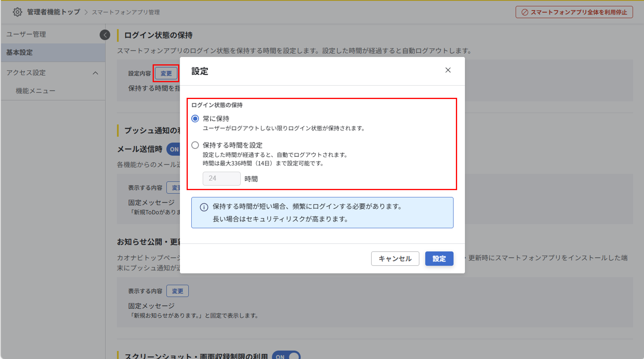
Task: Click 変更 button under お知らせ公開 section
Action: point(178,291)
